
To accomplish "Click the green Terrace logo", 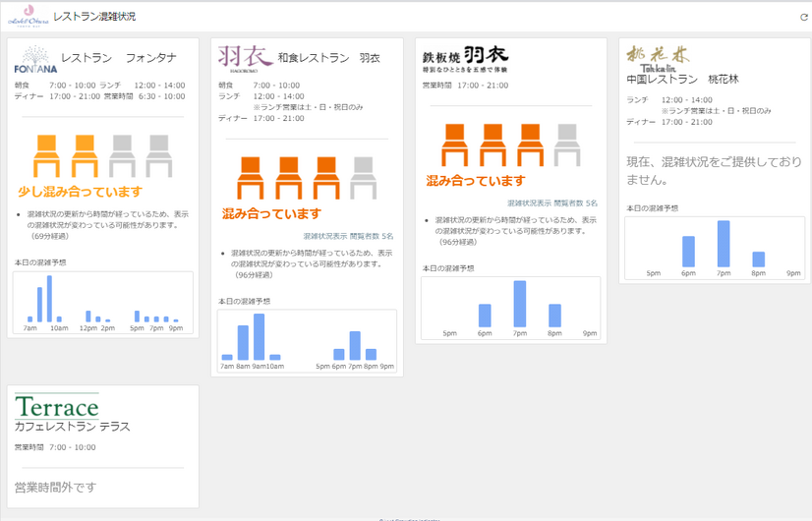I will coord(57,406).
